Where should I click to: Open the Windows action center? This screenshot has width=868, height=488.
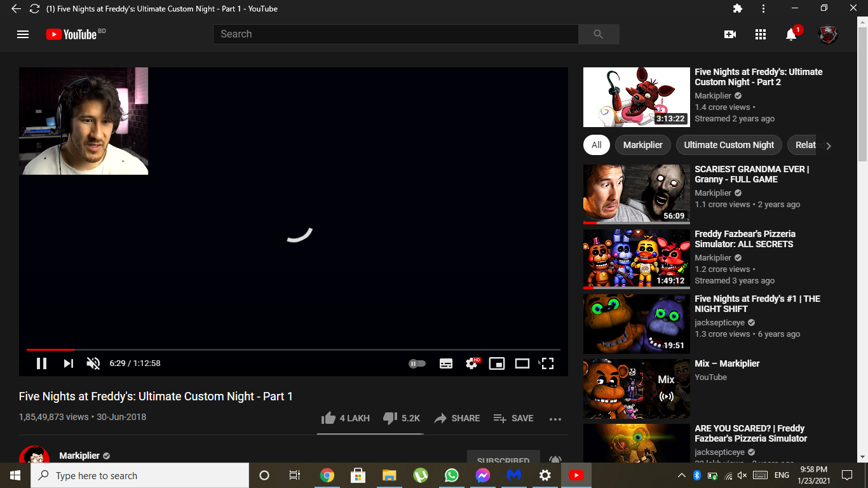point(846,475)
